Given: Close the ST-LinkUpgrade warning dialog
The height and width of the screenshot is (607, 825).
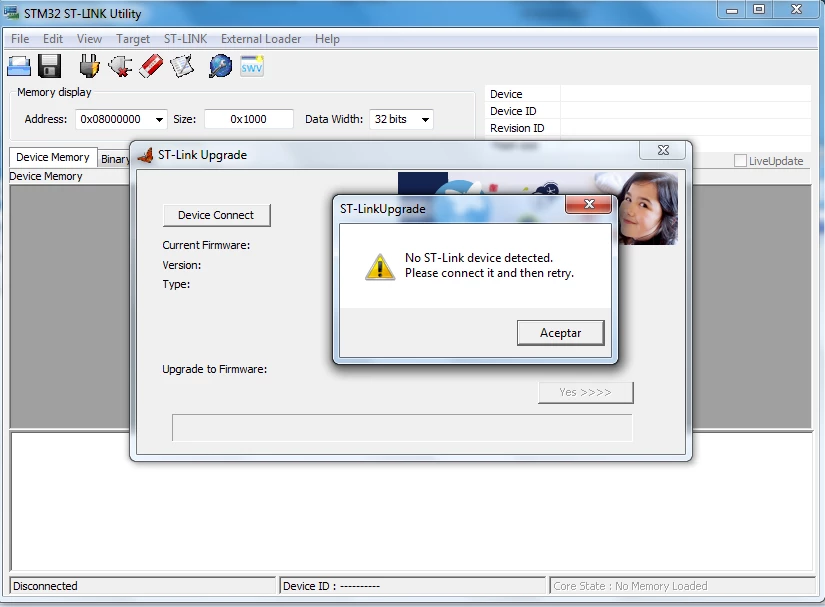Looking at the screenshot, I should click(589, 204).
